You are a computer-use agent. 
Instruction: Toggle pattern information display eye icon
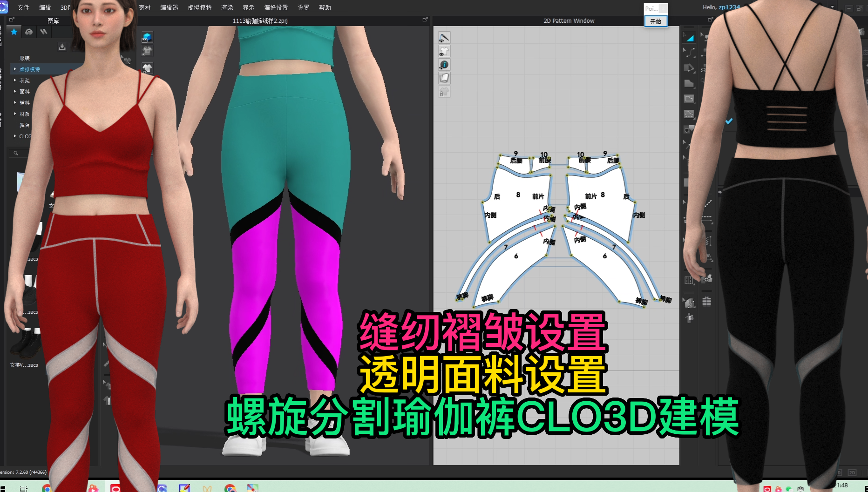(x=444, y=65)
